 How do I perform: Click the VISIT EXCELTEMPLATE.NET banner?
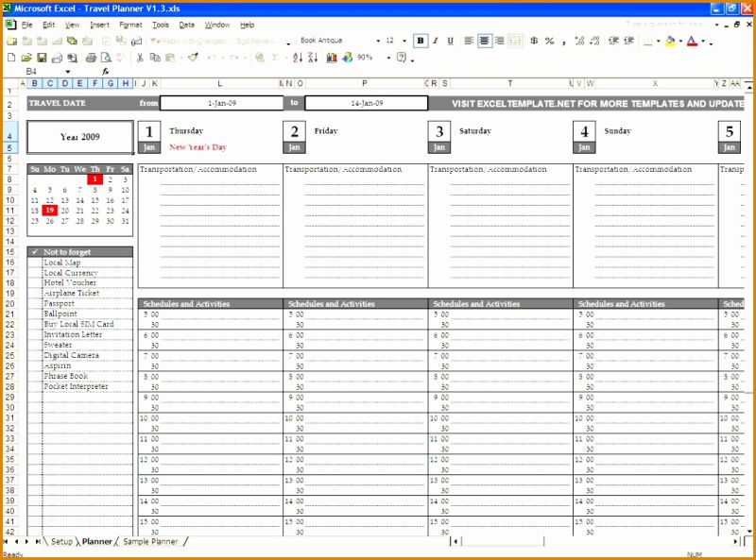(597, 104)
